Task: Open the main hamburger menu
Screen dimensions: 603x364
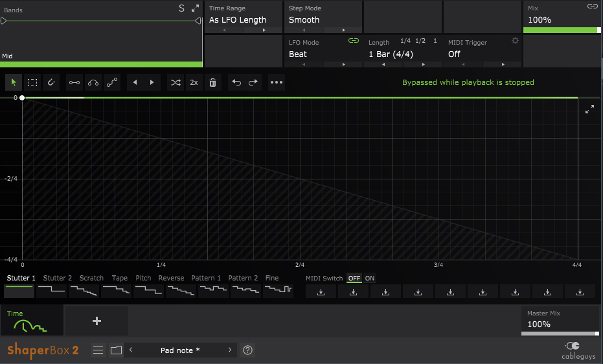Action: coord(98,350)
